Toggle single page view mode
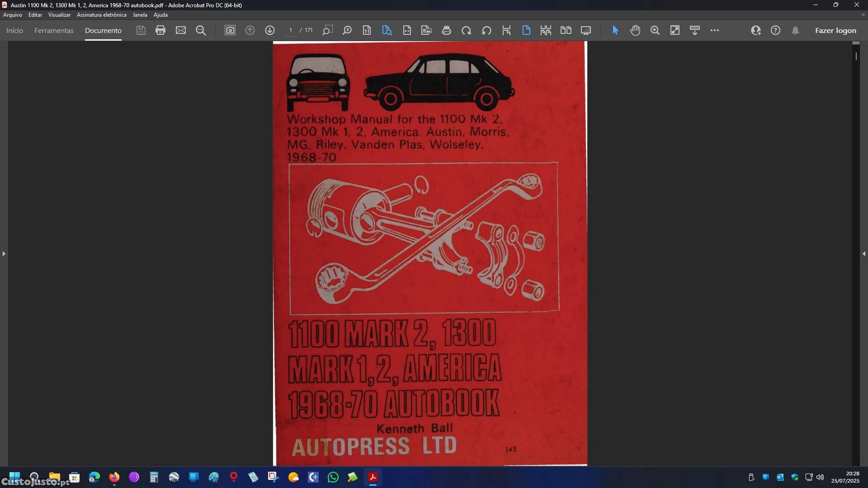Viewport: 868px width, 488px height. [x=526, y=30]
